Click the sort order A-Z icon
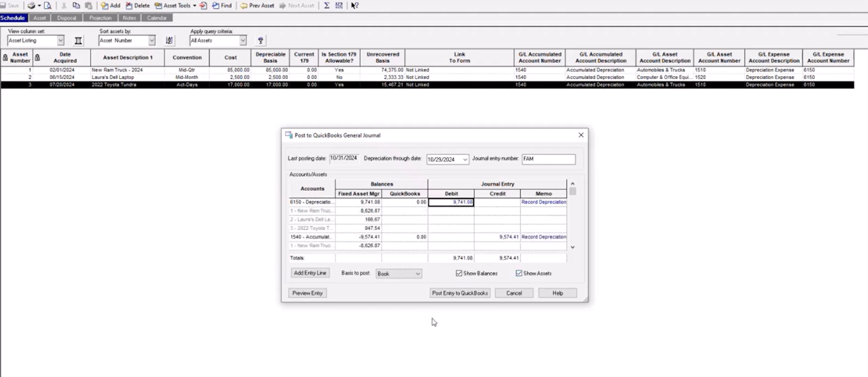Screen dimensions: 868x377 tap(169, 40)
